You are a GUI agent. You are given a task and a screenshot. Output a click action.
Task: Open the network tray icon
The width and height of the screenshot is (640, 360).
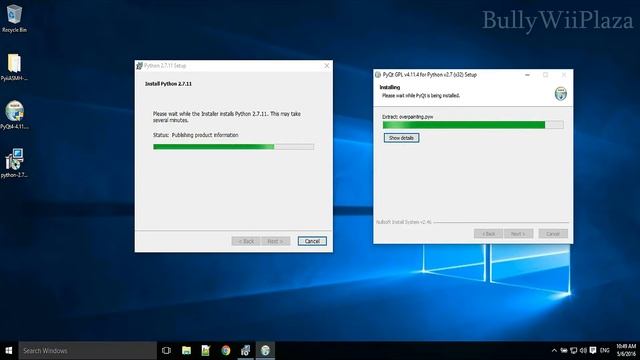[573, 351]
